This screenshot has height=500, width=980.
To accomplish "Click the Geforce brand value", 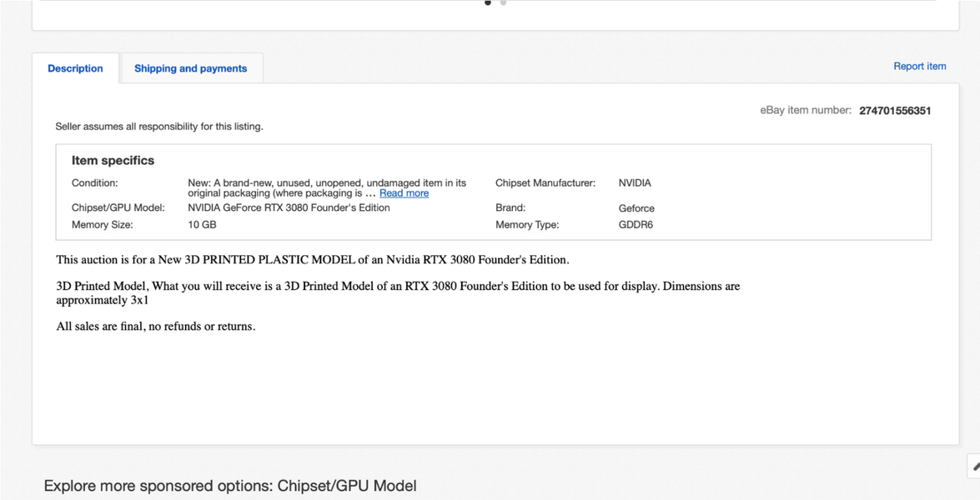I will coord(636,208).
